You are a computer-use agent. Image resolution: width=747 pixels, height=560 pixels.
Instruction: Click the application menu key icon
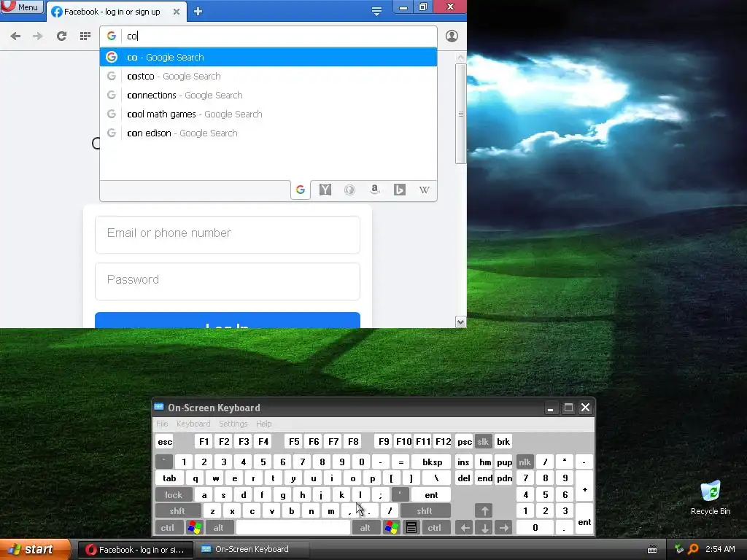411,528
